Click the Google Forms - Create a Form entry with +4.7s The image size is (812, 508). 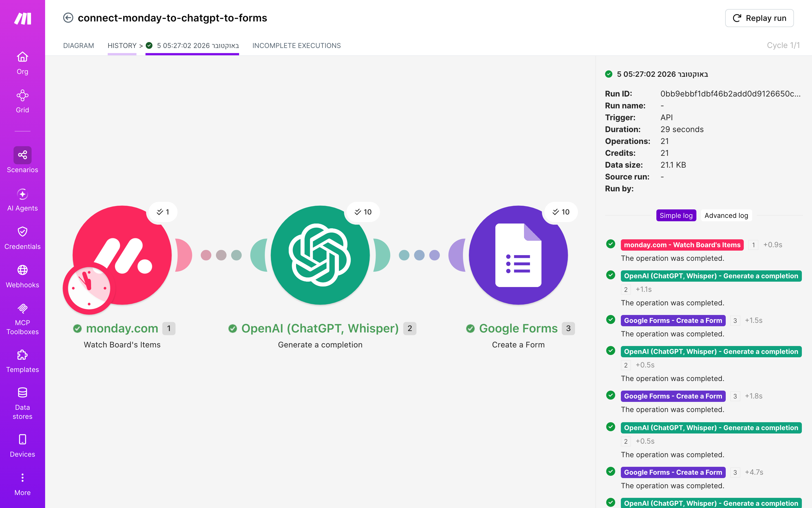click(x=673, y=472)
